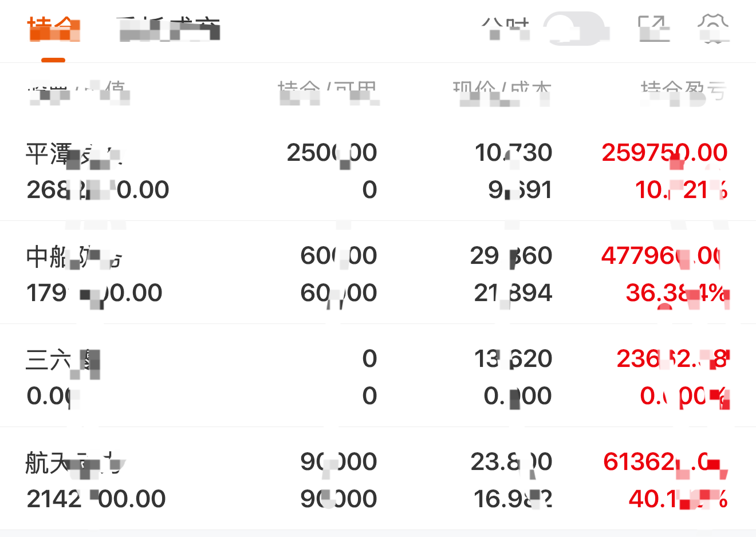Tap the share/export icon
This screenshot has height=537, width=756.
(653, 29)
